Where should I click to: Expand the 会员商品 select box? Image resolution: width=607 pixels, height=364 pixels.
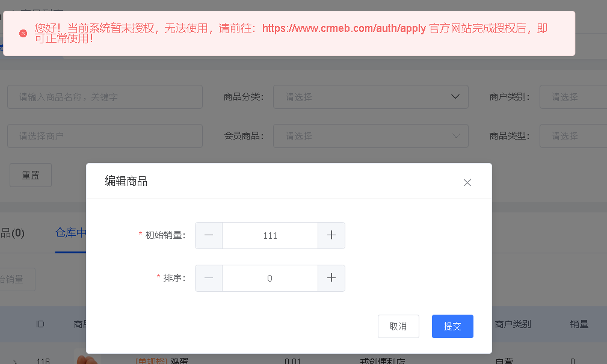click(x=370, y=136)
